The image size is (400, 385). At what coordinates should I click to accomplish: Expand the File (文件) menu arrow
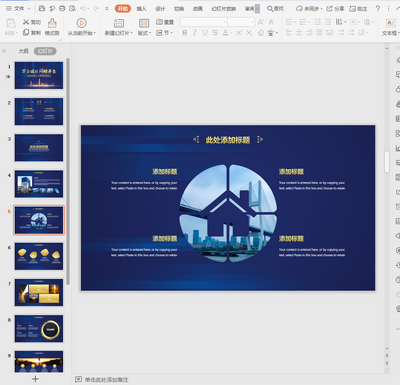pos(29,8)
